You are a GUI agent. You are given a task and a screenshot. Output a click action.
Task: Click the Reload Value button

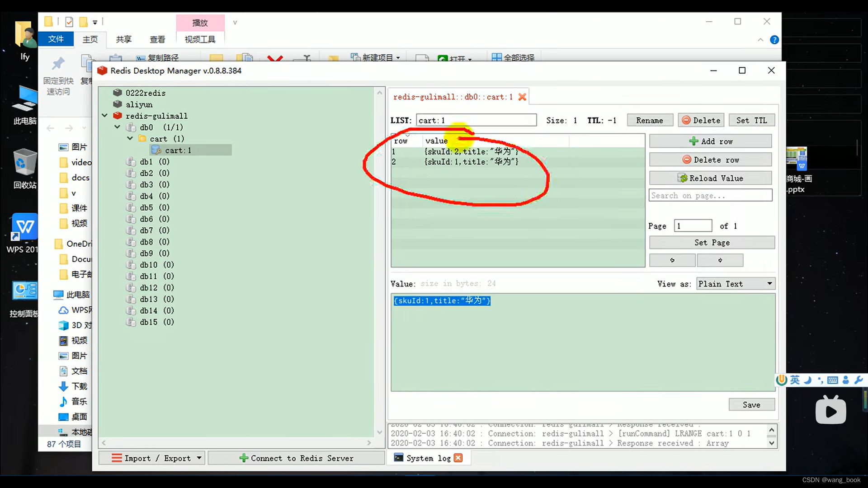tap(711, 178)
